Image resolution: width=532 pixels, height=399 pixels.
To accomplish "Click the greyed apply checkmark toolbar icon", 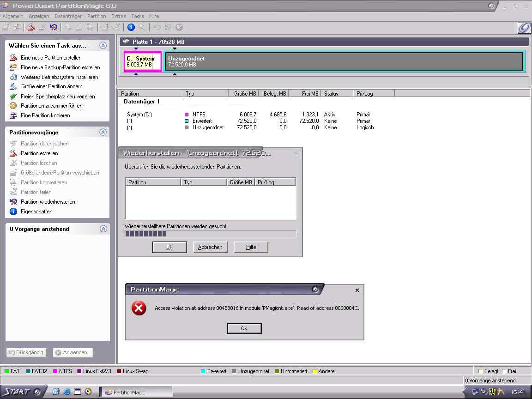I will pos(179,28).
